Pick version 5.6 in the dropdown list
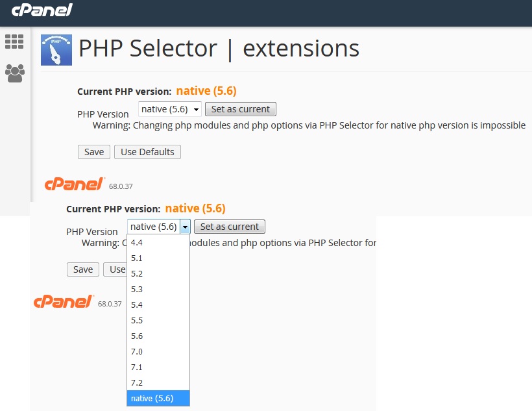This screenshot has width=532, height=411. [158, 336]
